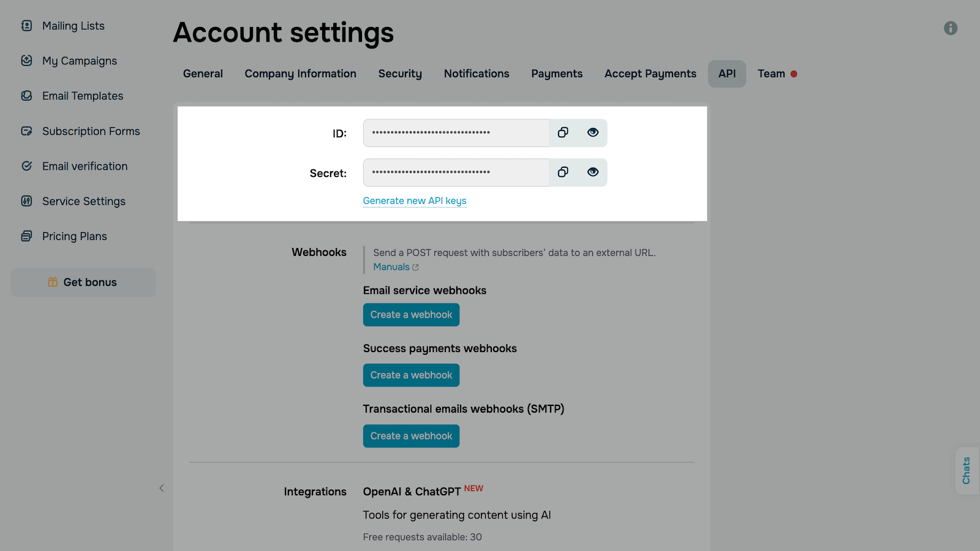Click the Email verification sidebar icon
This screenshot has height=551, width=980.
[26, 166]
